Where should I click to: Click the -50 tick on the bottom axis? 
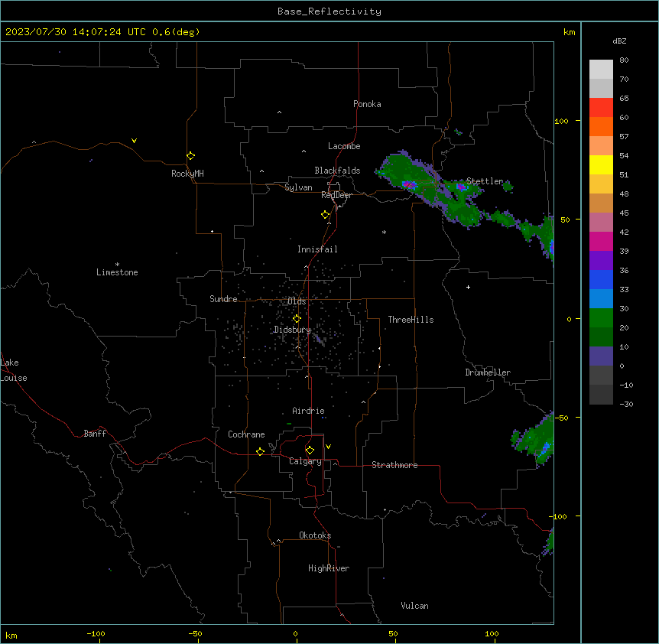click(x=195, y=633)
